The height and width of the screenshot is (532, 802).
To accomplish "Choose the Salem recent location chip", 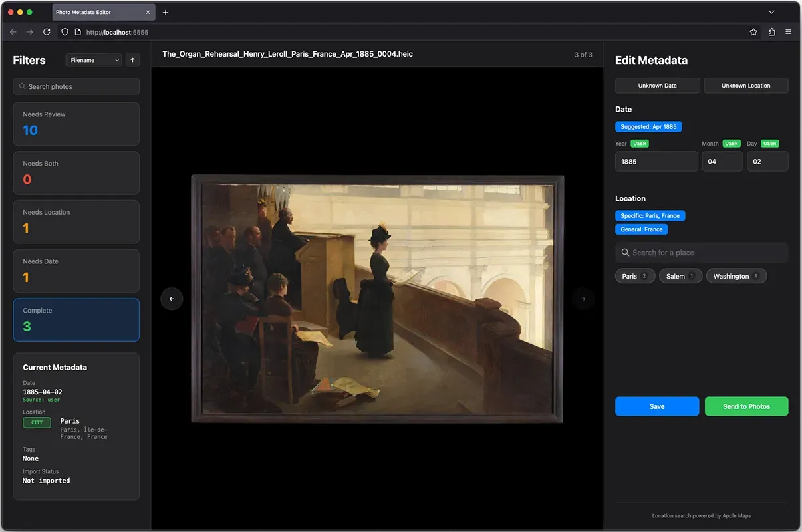I will [x=680, y=276].
